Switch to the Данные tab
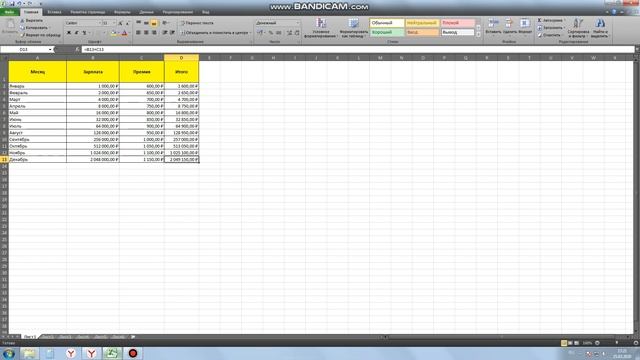The image size is (640, 360). (146, 12)
